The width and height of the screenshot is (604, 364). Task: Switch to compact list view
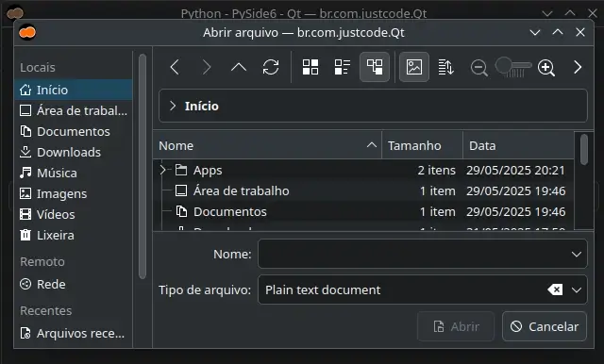[343, 67]
